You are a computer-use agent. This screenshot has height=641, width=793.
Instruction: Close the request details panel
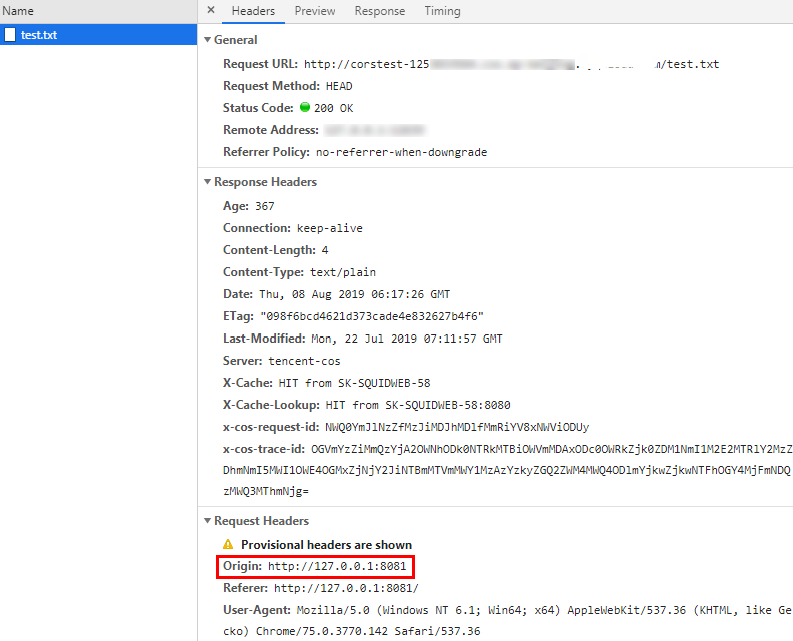211,11
